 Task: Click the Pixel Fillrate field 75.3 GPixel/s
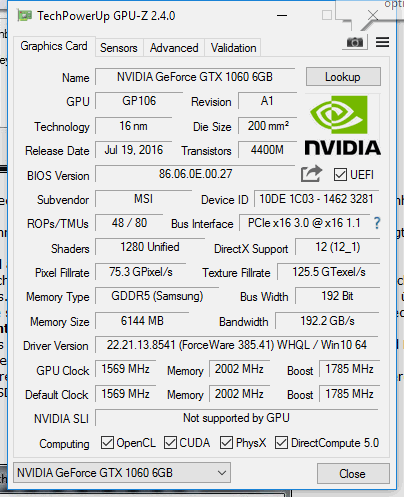141,272
